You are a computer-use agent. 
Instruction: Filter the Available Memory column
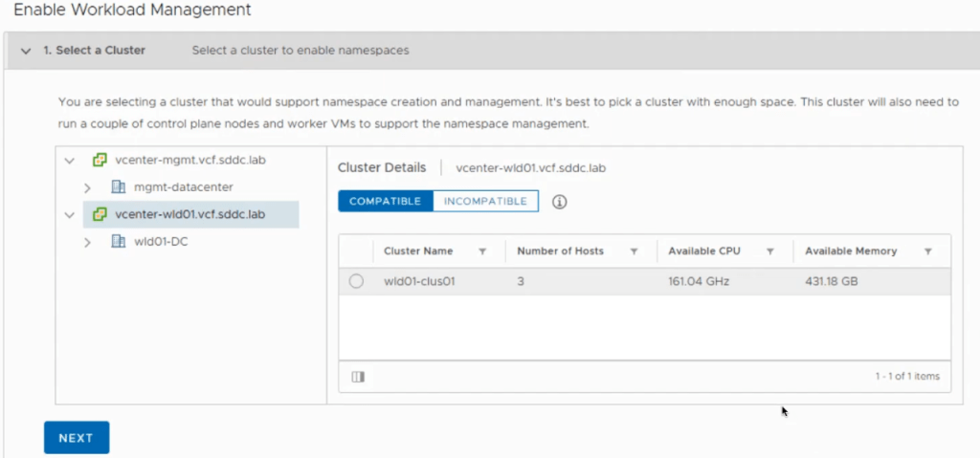pos(928,251)
